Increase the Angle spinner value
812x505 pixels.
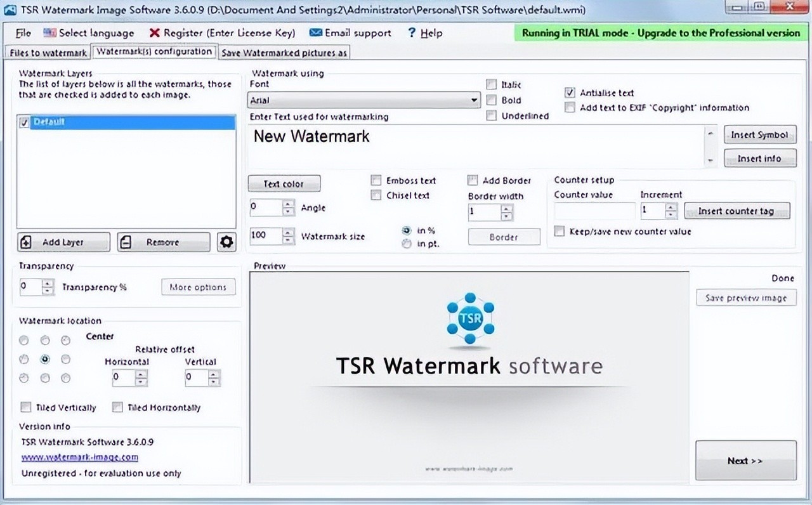tap(289, 204)
